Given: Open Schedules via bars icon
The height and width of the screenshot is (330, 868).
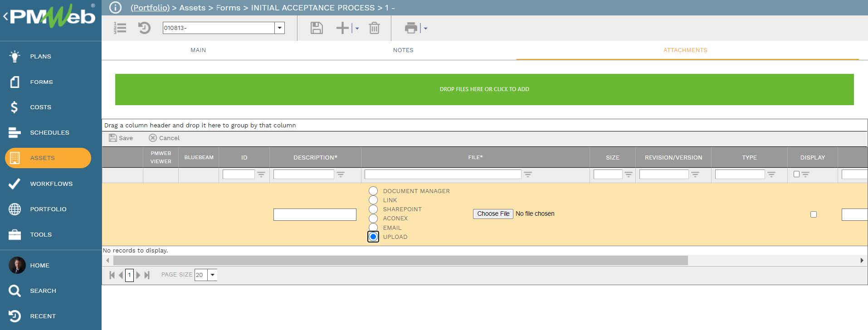Looking at the screenshot, I should (x=15, y=133).
